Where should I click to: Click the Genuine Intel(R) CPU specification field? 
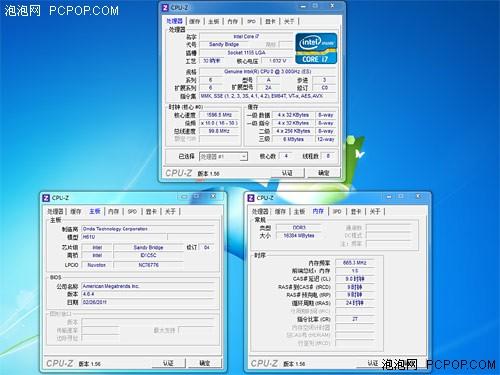click(268, 72)
